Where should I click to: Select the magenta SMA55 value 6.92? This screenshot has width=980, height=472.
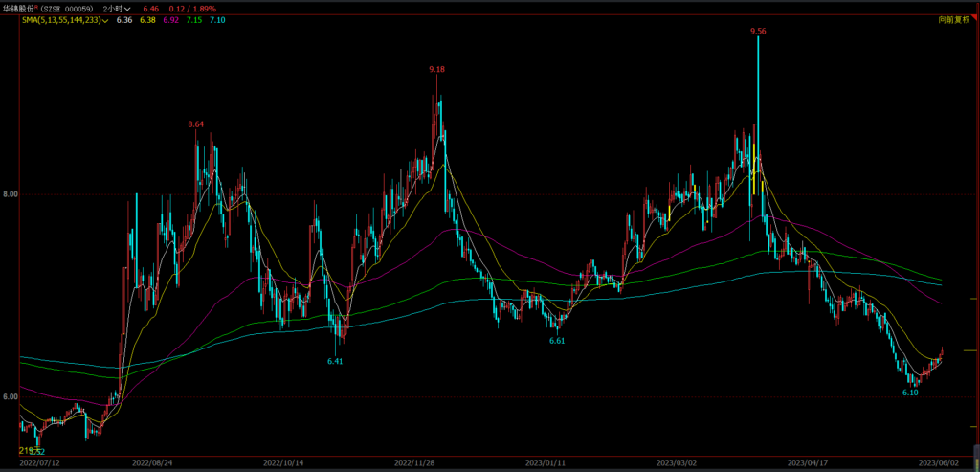point(170,21)
